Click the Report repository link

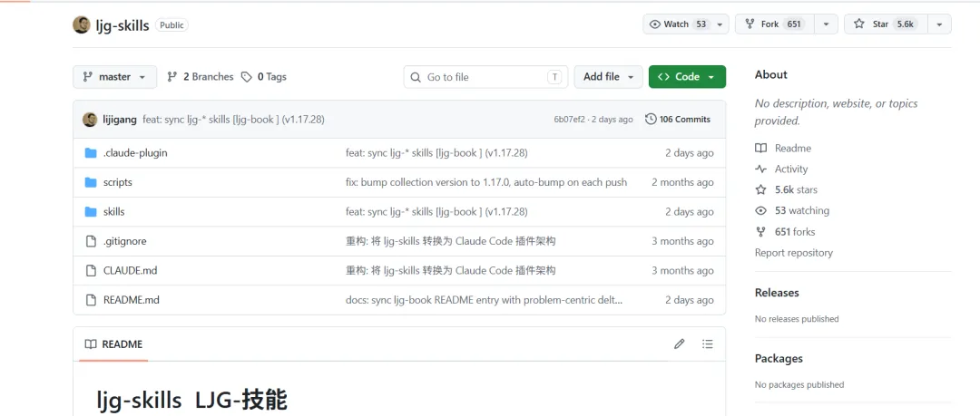794,253
